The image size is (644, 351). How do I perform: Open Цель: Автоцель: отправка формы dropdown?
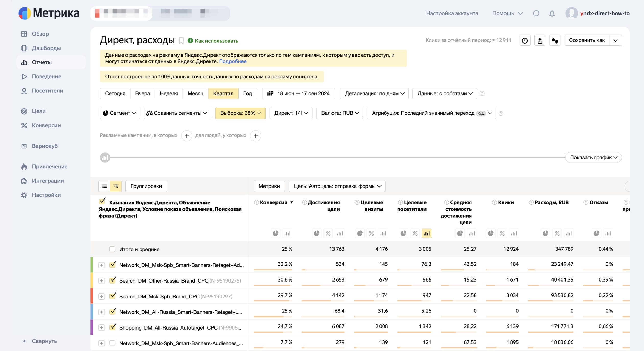(x=337, y=186)
